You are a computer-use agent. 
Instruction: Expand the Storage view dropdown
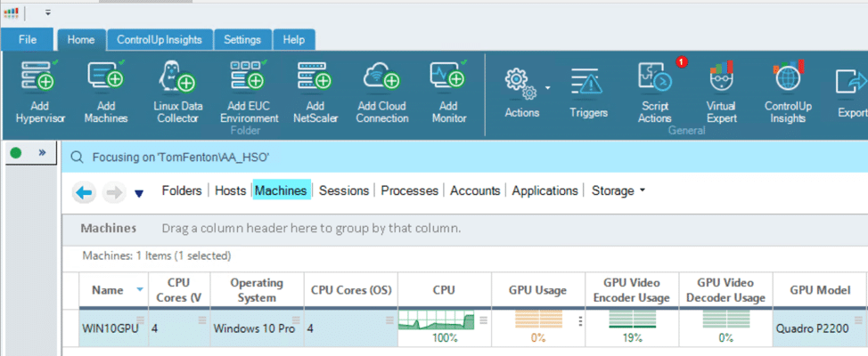coord(643,190)
